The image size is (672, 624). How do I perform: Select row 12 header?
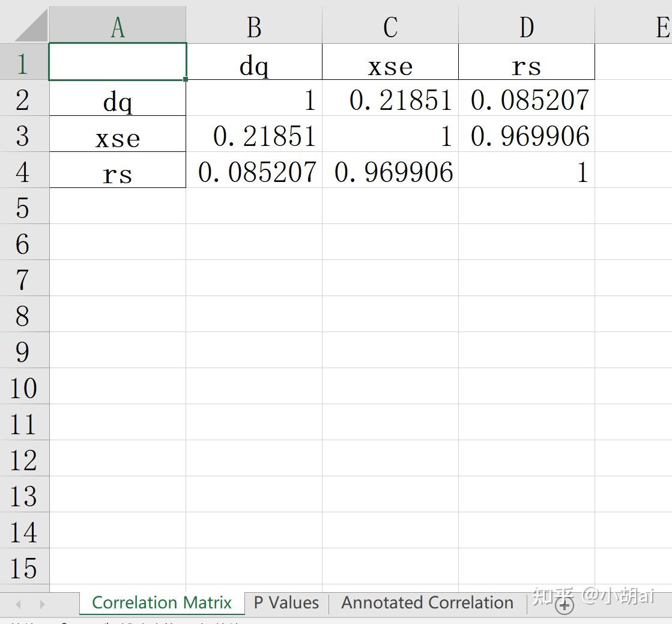point(25,458)
